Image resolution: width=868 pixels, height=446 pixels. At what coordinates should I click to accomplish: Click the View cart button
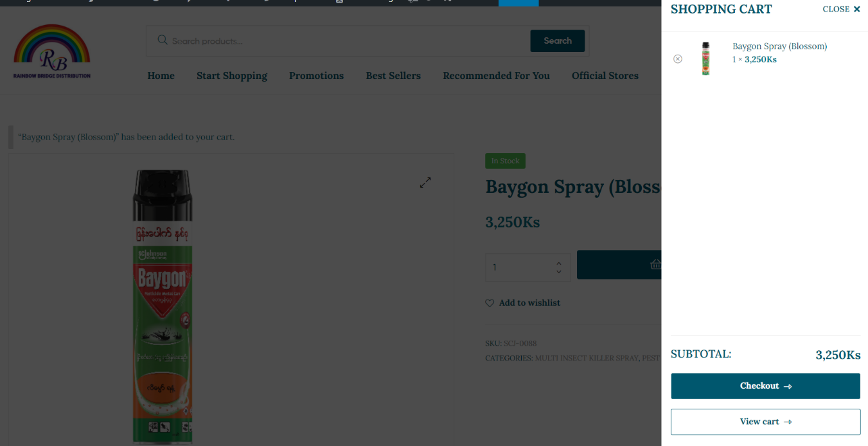click(765, 422)
